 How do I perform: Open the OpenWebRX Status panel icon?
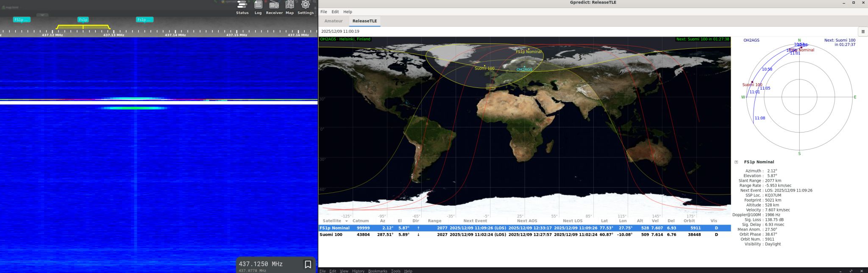[242, 5]
